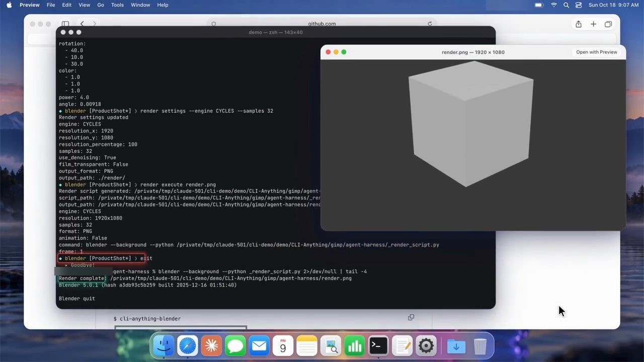The height and width of the screenshot is (362, 644).
Task: Open the Window menu
Action: click(140, 5)
